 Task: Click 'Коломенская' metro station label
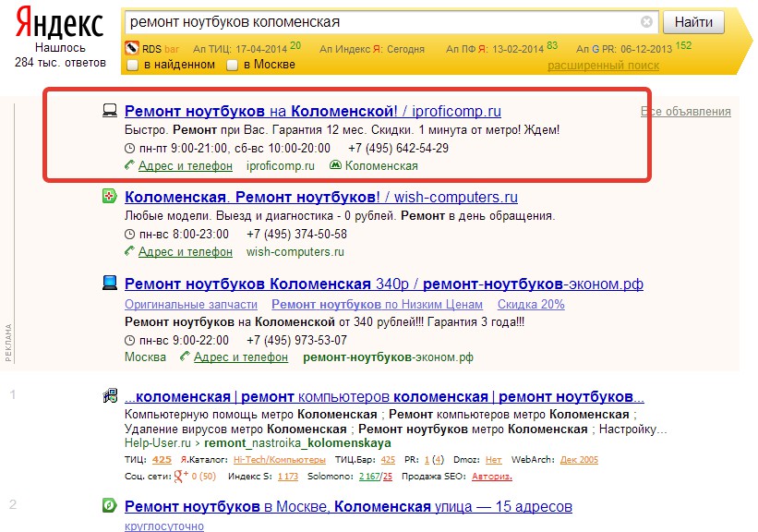[381, 166]
